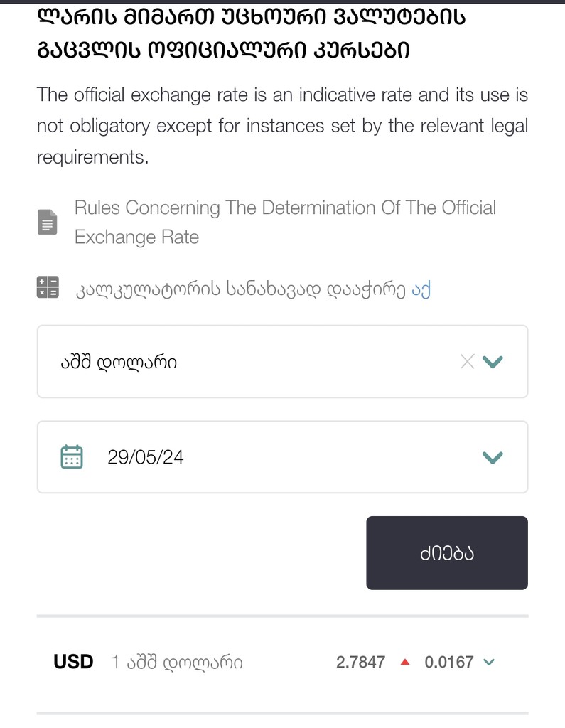Click the 2.7847 exchange rate value
This screenshot has width=565, height=728.
[360, 663]
